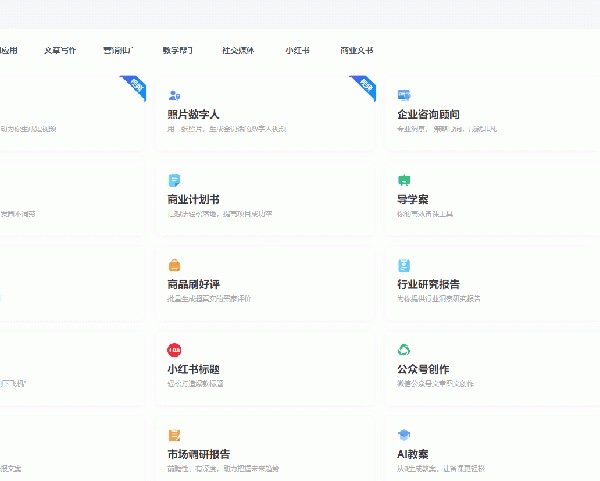Click the green 导学案 icon
Viewport: 600px width, 481px height.
[404, 180]
